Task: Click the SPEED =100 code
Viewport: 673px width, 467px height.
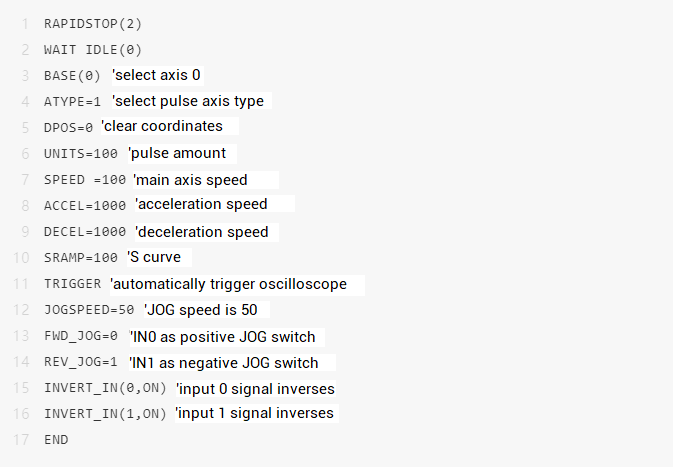Action: [85, 180]
